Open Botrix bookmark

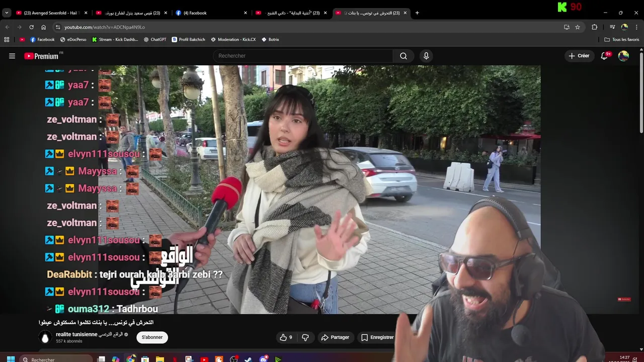270,39
